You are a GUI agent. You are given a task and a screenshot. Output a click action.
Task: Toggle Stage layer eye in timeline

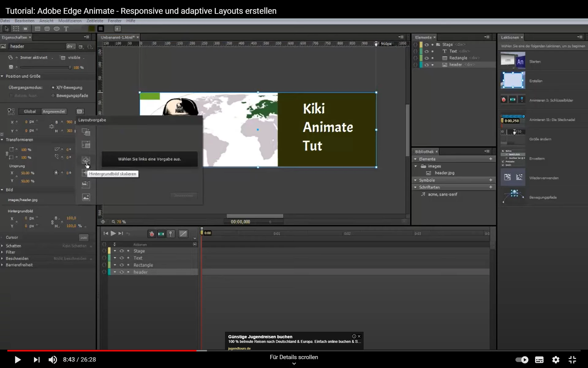122,251
